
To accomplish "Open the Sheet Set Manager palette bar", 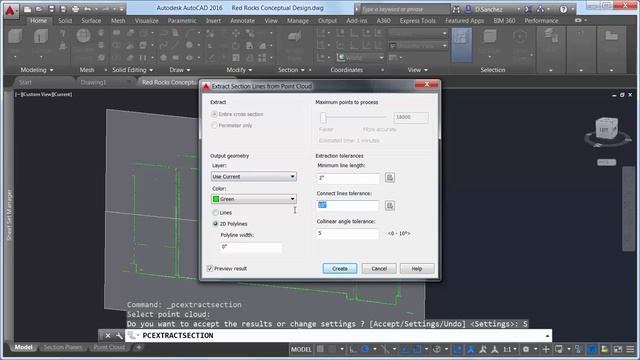I will 9,216.
